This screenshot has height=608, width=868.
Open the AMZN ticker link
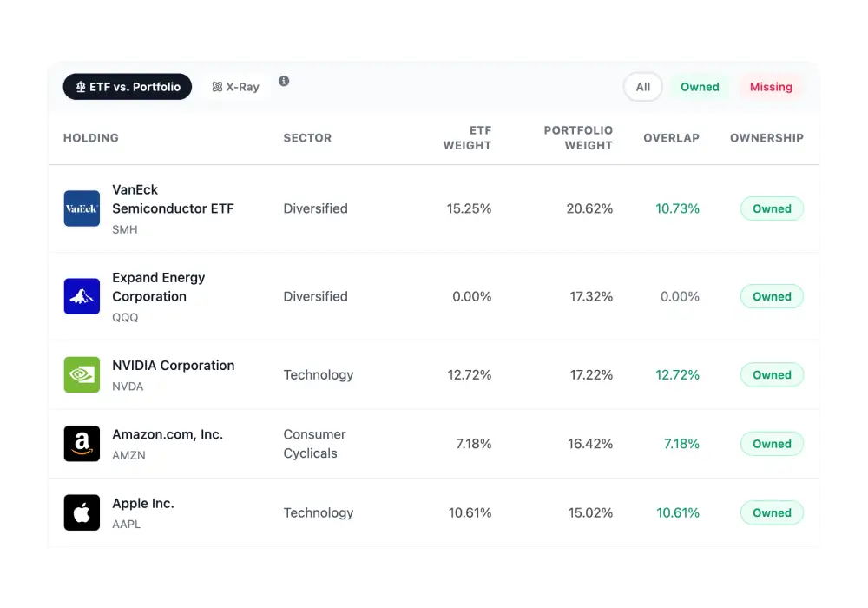128,455
